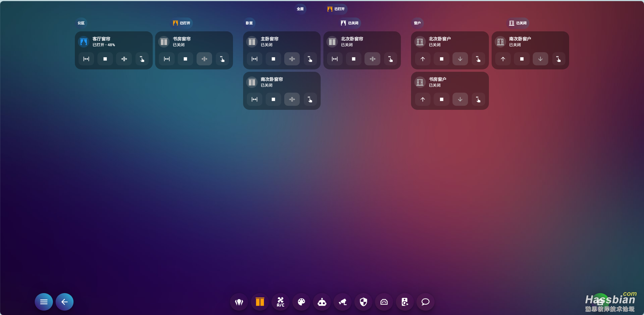Click the 已关闭 status chip above 南次卧窗户
This screenshot has height=315, width=644.
(518, 23)
